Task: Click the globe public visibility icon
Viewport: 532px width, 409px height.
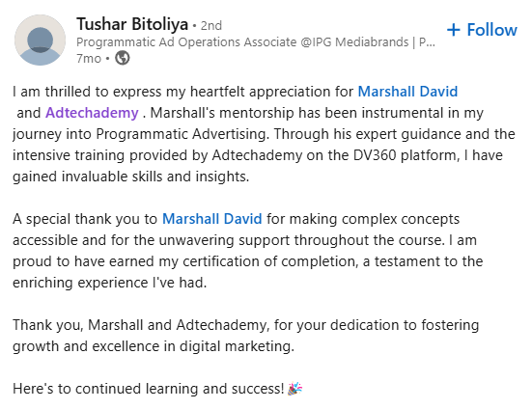Action: pos(123,58)
